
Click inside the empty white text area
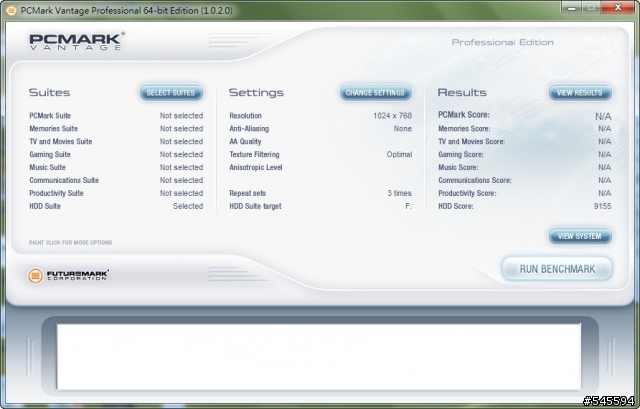coord(319,356)
